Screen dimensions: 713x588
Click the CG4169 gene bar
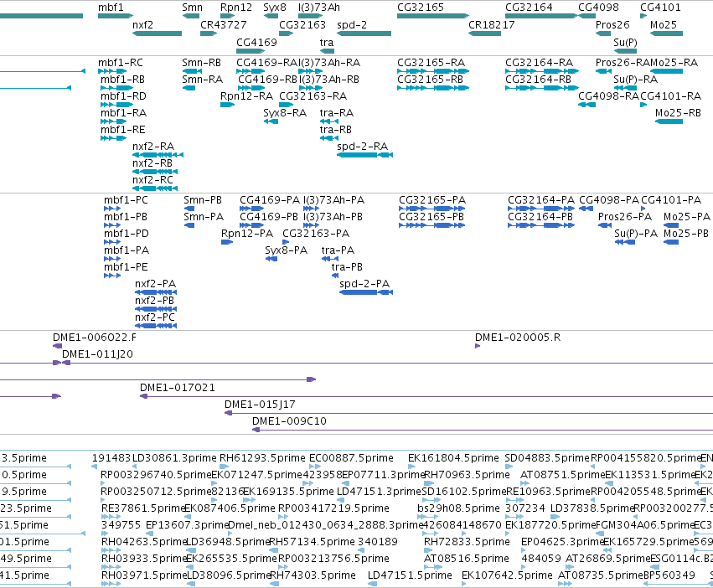251,50
